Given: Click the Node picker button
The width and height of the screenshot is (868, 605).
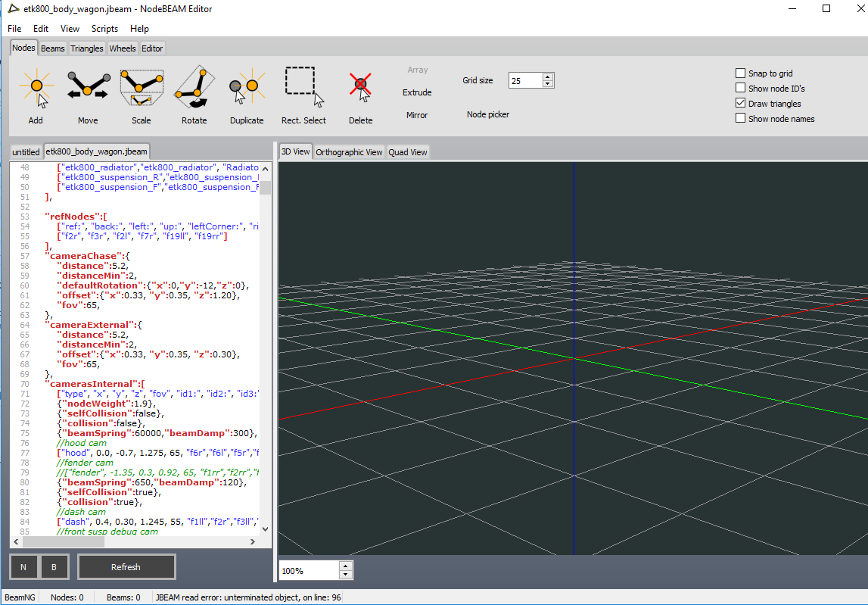Looking at the screenshot, I should pos(487,114).
